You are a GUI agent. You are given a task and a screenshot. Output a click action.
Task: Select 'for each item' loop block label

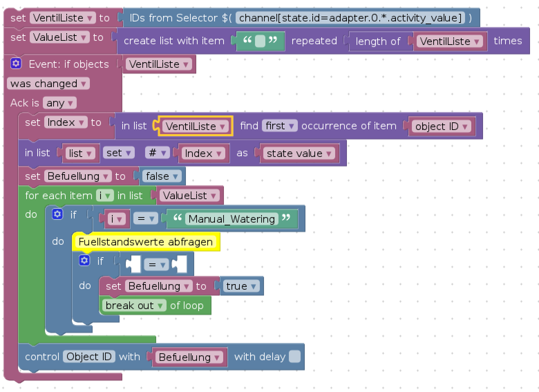point(58,196)
